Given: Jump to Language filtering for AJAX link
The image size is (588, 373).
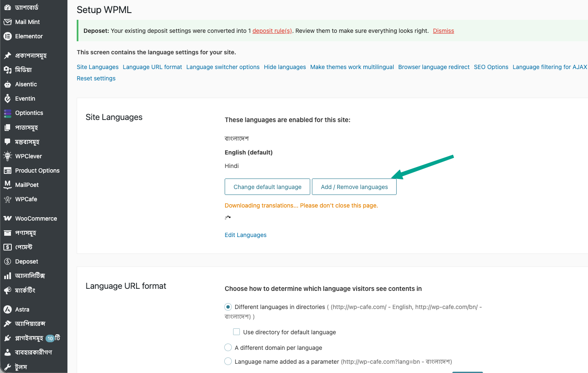Looking at the screenshot, I should (550, 67).
